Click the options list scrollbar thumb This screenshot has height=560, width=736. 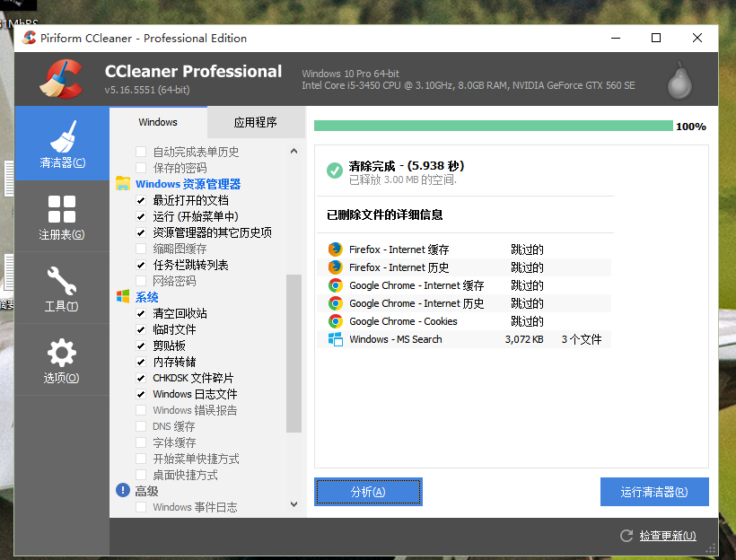(x=294, y=353)
